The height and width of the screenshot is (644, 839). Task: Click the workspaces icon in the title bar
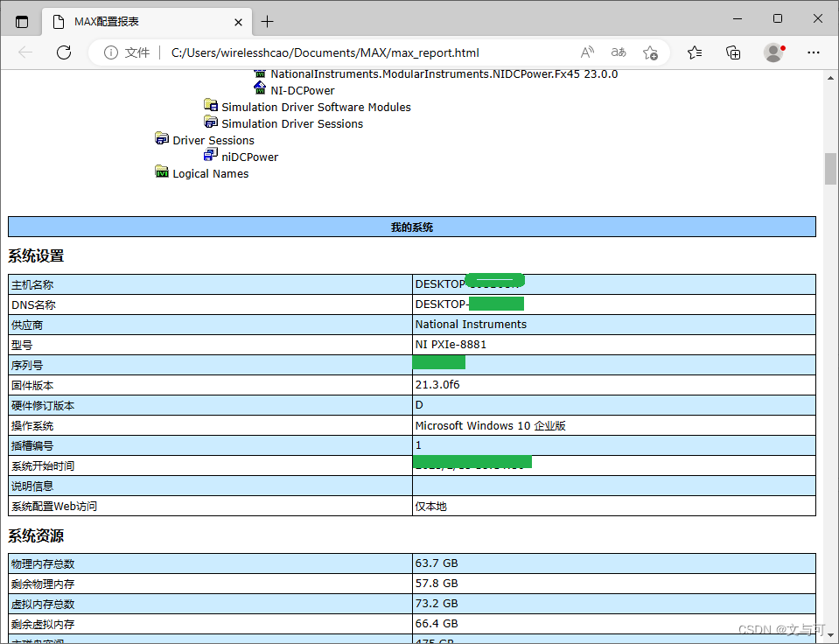click(21, 21)
